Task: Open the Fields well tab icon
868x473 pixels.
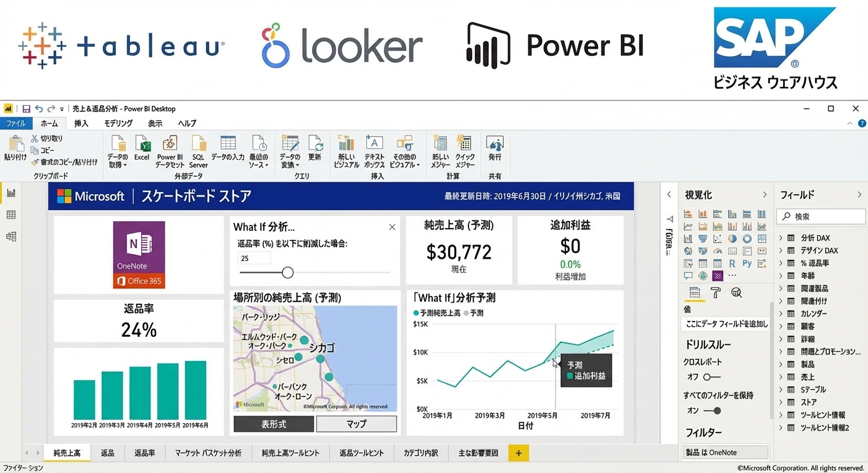Action: coord(695,293)
